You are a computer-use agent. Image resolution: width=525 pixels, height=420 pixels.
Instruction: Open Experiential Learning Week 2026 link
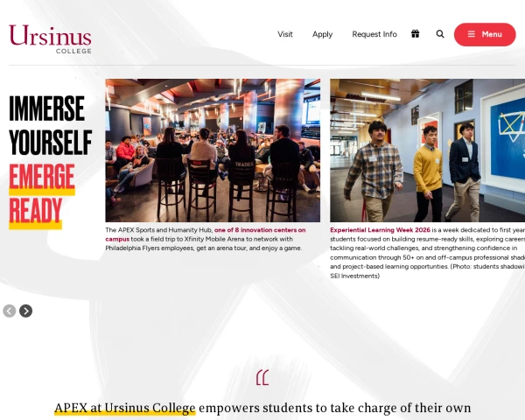click(x=380, y=230)
